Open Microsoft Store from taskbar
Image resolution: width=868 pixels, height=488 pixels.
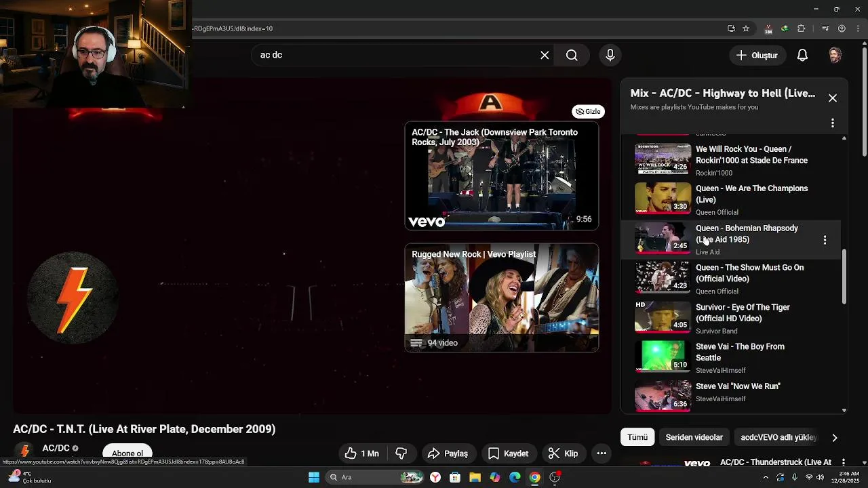pyautogui.click(x=455, y=477)
